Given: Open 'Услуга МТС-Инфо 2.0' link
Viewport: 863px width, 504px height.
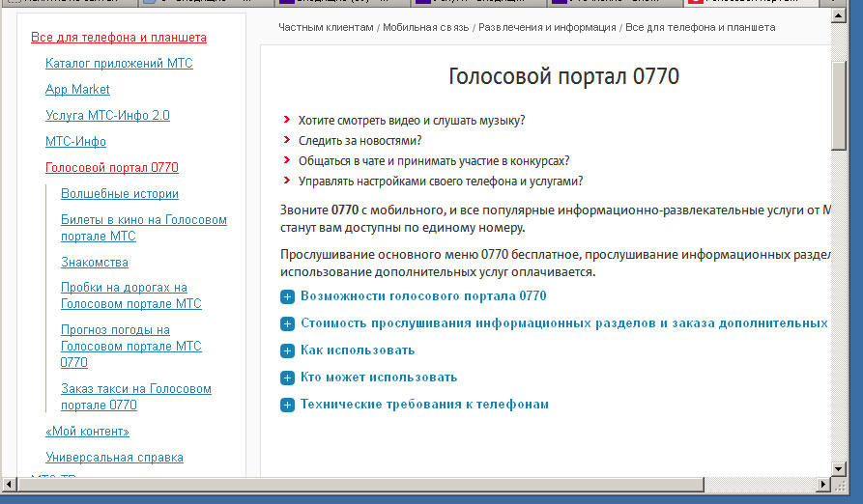Looking at the screenshot, I should click(x=107, y=116).
